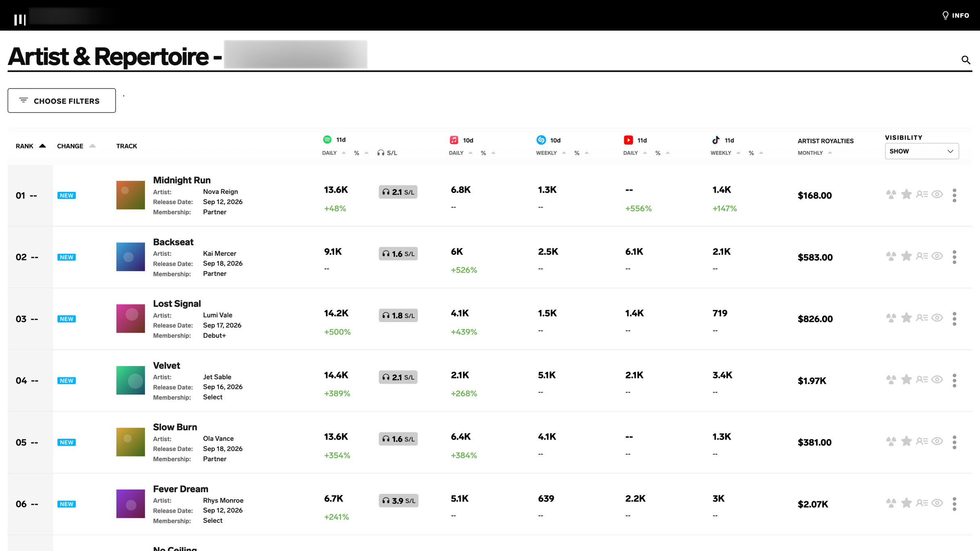Viewport: 980px width, 551px height.
Task: Sort by Spotify DAILY arrow
Action: 344,153
